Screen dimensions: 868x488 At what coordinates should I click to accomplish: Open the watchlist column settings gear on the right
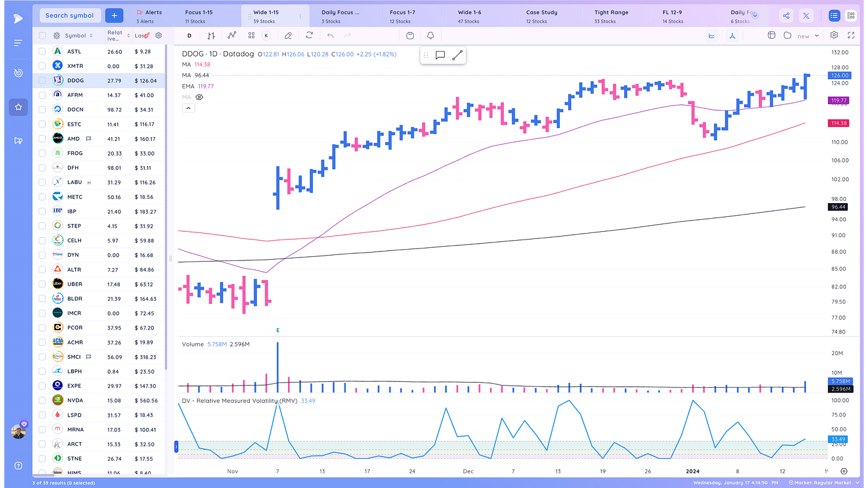159,36
